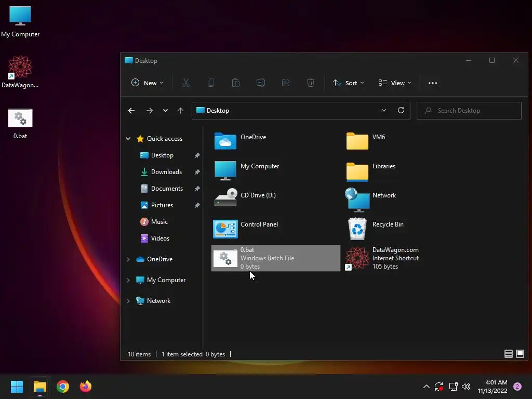Select DataWagon desktop shortcut icon
Image resolution: width=532 pixels, height=399 pixels.
coord(20,72)
